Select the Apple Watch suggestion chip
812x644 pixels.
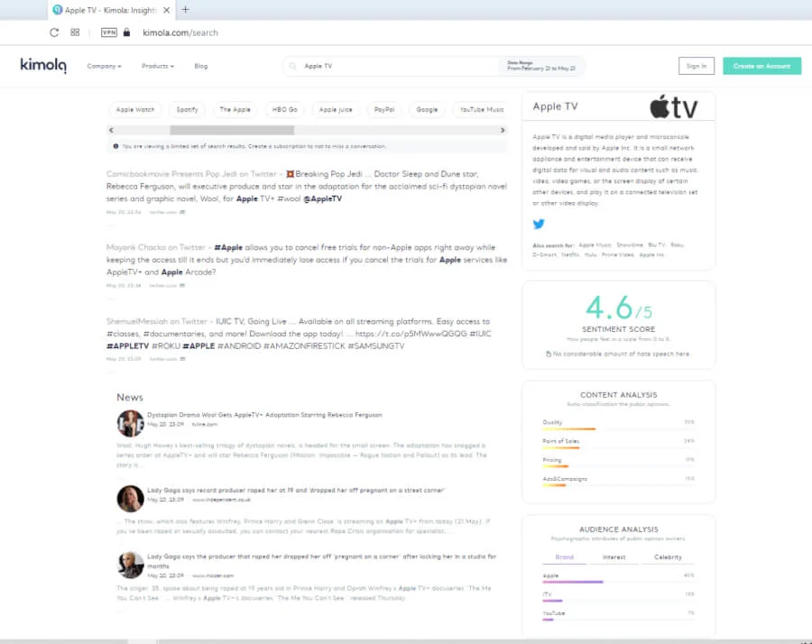tap(135, 110)
